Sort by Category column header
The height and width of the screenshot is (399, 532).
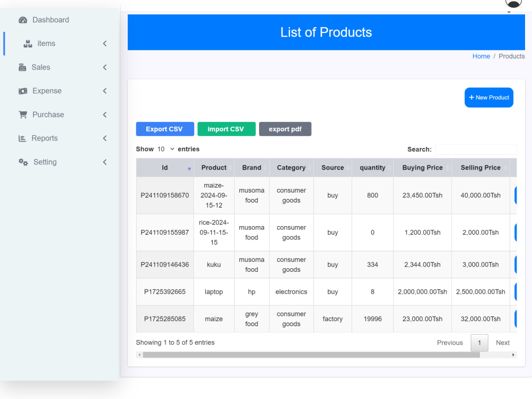(x=291, y=168)
